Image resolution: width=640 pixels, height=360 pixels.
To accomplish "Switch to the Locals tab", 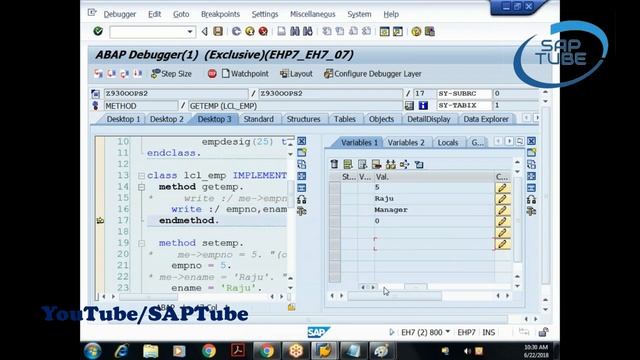I will [448, 142].
